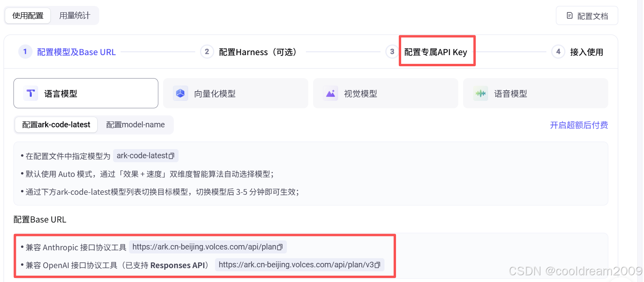The image size is (644, 282).
Task: Click the 语音模型 waveform icon
Action: (481, 93)
